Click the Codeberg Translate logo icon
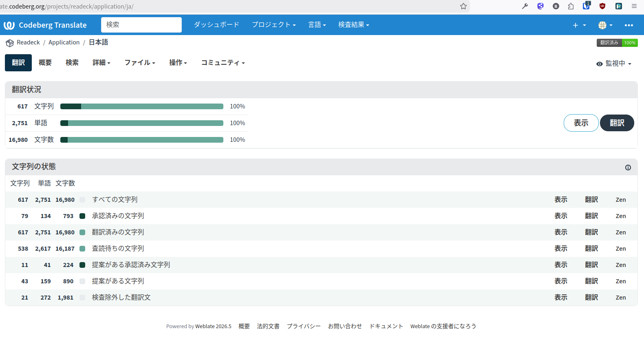644x342 pixels. point(9,25)
